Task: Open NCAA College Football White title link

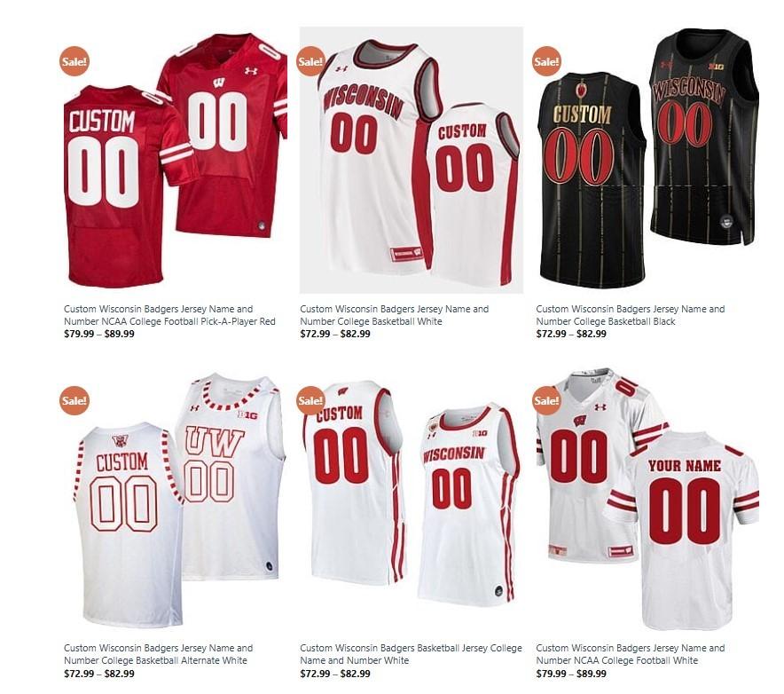Action: click(631, 654)
